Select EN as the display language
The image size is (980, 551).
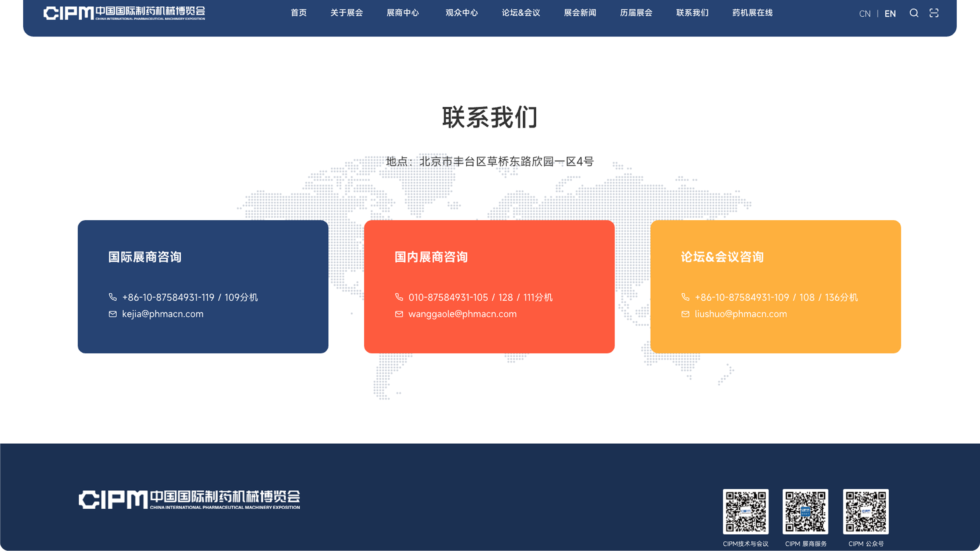point(890,13)
